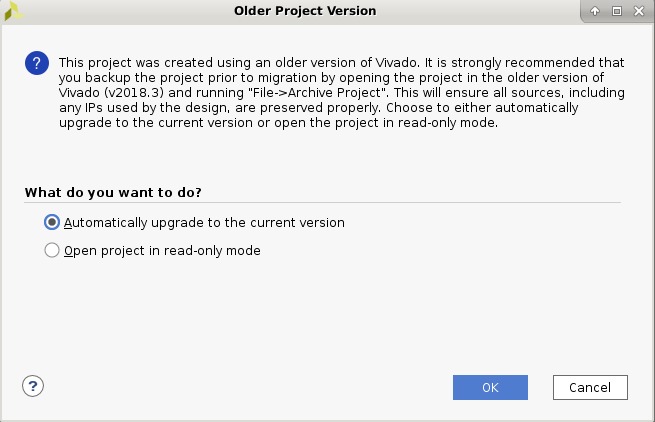Click the 'Automatically upgrade to the current version' label

(x=204, y=223)
